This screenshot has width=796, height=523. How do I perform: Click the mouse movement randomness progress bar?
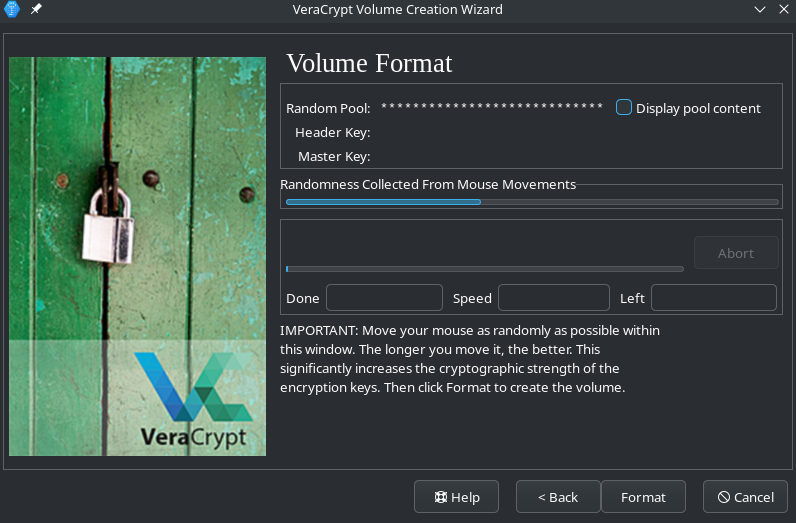point(531,202)
